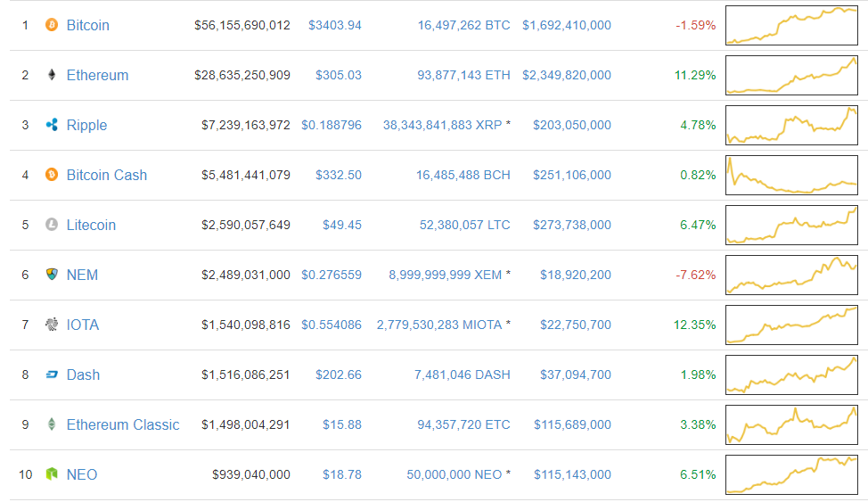Click the green NEO logo icon
The width and height of the screenshot is (868, 502).
pos(52,474)
